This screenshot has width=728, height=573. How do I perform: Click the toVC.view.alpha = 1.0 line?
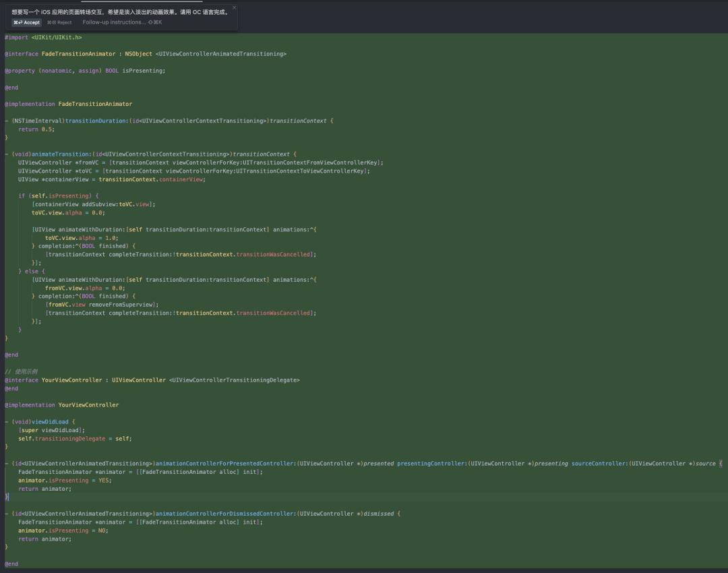pyautogui.click(x=81, y=238)
